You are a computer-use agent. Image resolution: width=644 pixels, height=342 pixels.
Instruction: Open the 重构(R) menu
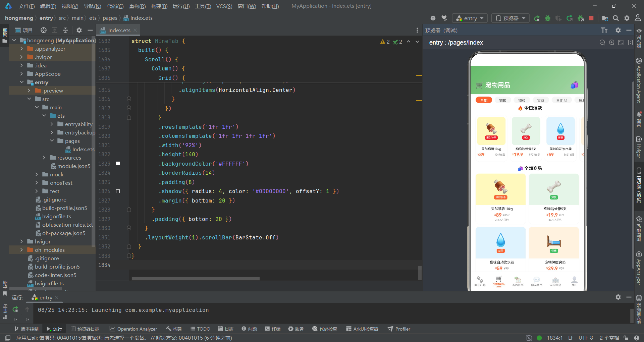click(x=137, y=6)
